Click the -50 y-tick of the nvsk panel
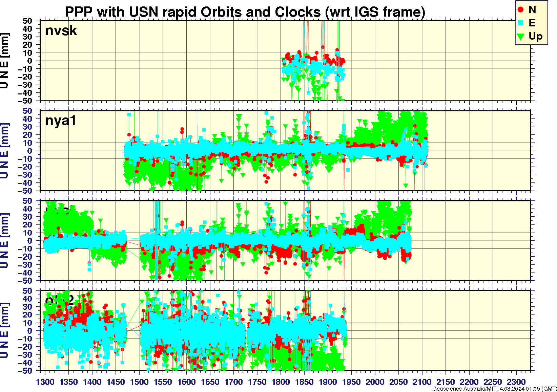The height and width of the screenshot is (392, 557). [25, 101]
